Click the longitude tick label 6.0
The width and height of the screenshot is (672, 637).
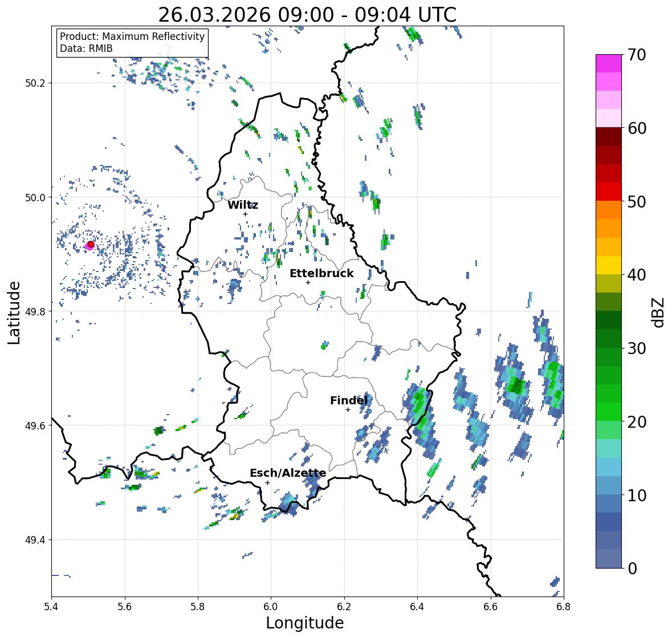tap(271, 607)
